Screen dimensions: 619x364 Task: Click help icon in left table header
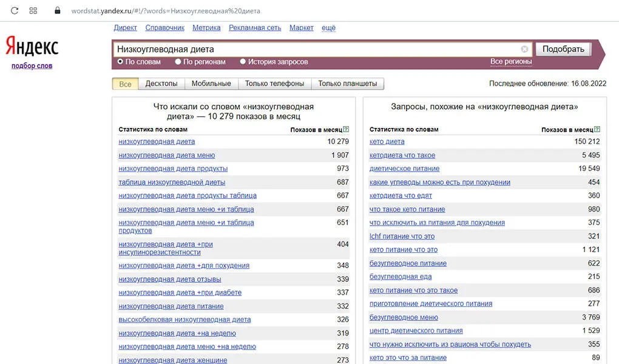pos(346,129)
